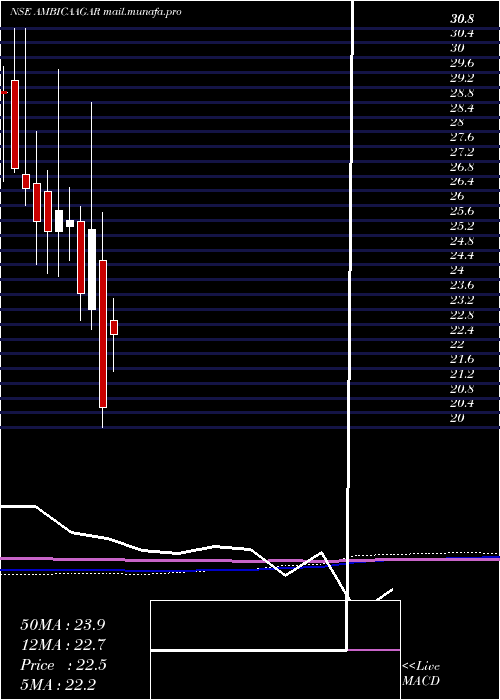
Task: Click the long red candlestick reaching down to 20.4
Action: 103,334
